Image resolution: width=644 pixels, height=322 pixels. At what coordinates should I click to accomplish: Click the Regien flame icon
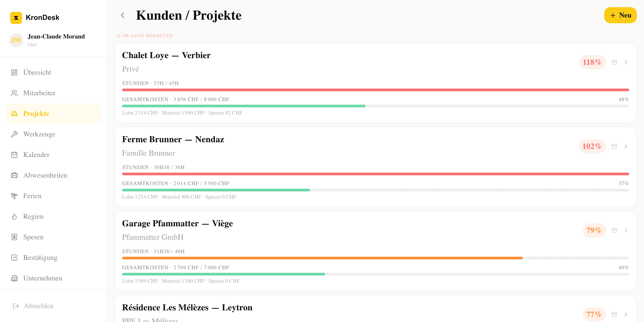coord(14,216)
